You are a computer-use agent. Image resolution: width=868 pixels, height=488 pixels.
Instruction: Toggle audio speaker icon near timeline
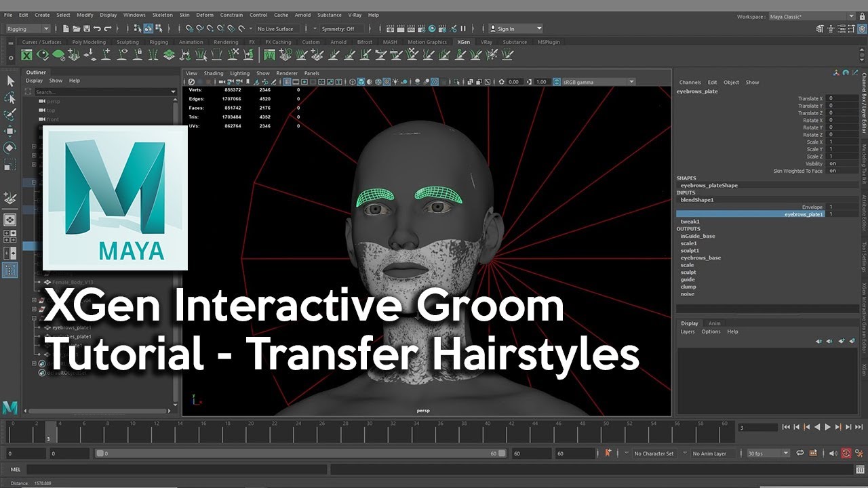click(x=833, y=453)
